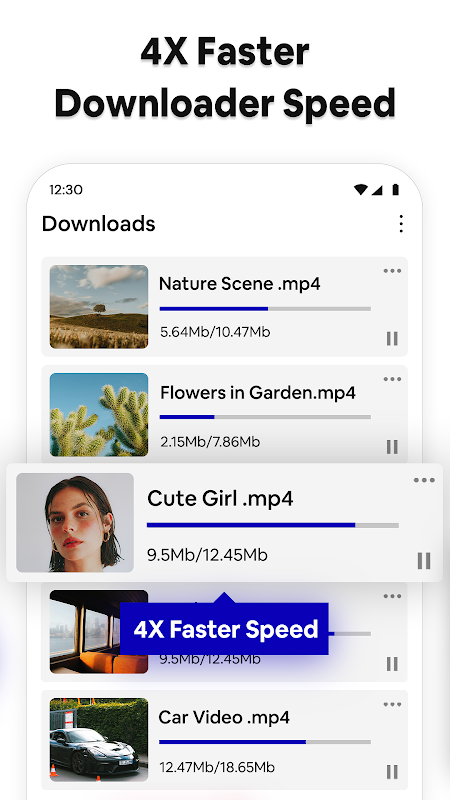Select the Nature Scene .mp4 file name
This screenshot has height=800, width=450.
coord(240,284)
